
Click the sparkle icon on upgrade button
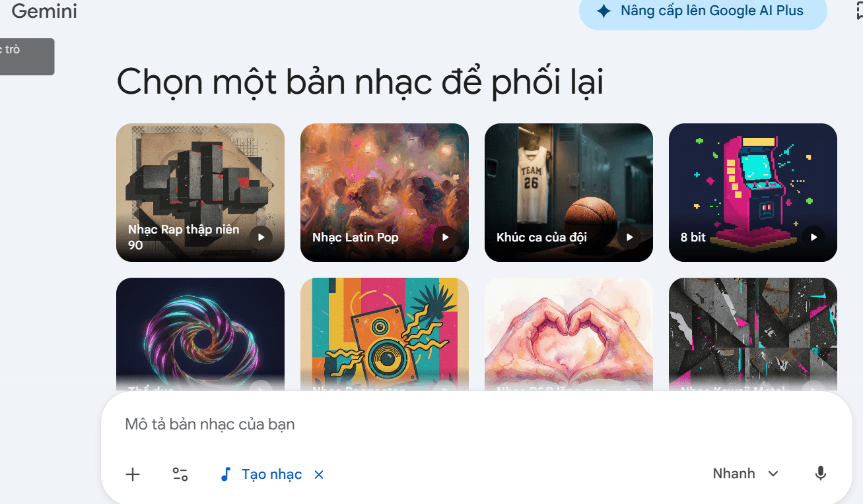604,11
